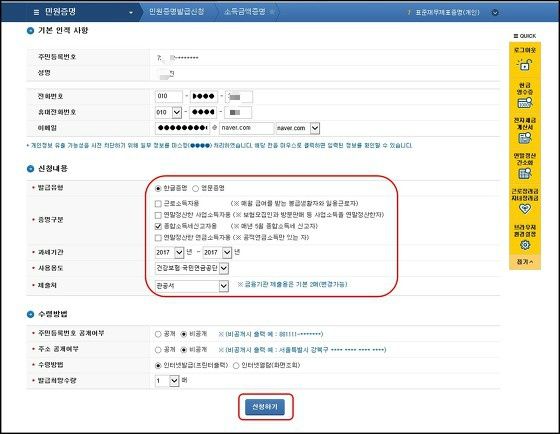Image resolution: width=560 pixels, height=434 pixels.
Task: Select 공개 for 주민등록번호 공개여부
Action: [x=158, y=334]
